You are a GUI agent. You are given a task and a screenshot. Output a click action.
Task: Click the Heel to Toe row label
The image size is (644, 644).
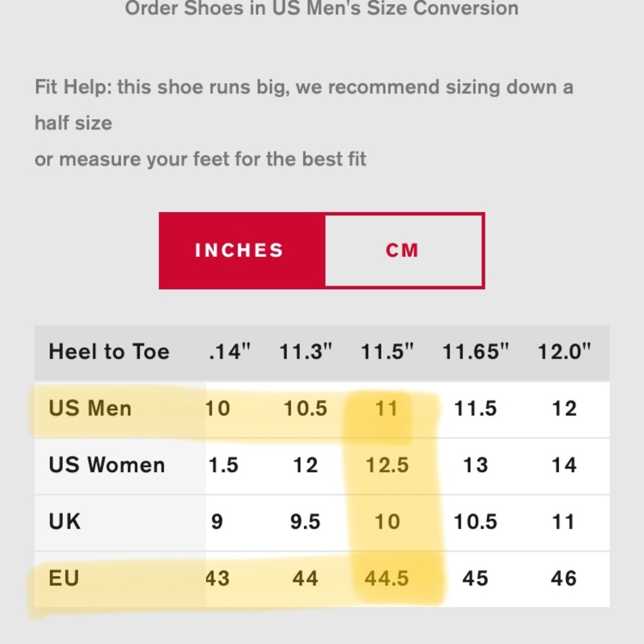(109, 352)
